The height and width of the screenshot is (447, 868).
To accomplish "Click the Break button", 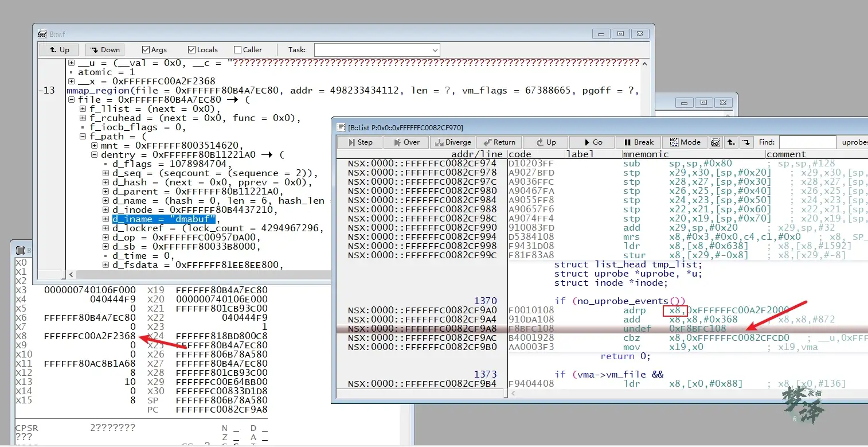I will (x=638, y=142).
